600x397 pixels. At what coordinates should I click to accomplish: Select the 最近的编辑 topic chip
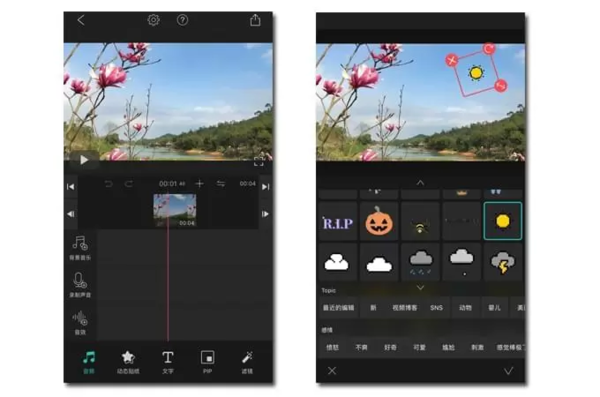click(338, 307)
